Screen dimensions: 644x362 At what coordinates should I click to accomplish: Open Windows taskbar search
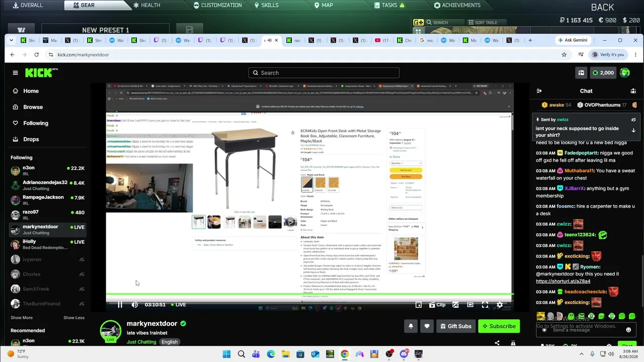tap(242, 354)
